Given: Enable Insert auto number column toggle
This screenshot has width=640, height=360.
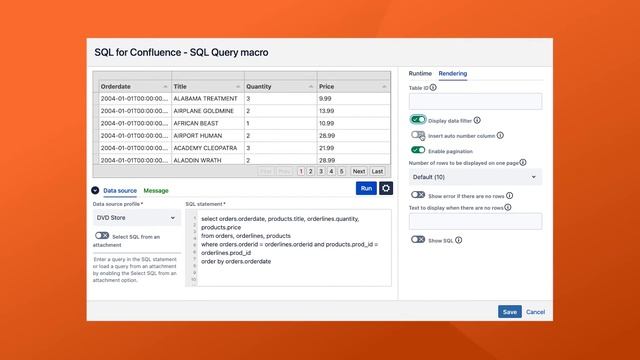Looking at the screenshot, I should 418,135.
